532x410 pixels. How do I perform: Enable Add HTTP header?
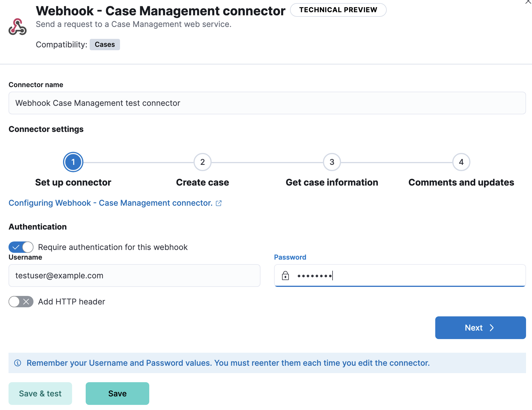[21, 302]
